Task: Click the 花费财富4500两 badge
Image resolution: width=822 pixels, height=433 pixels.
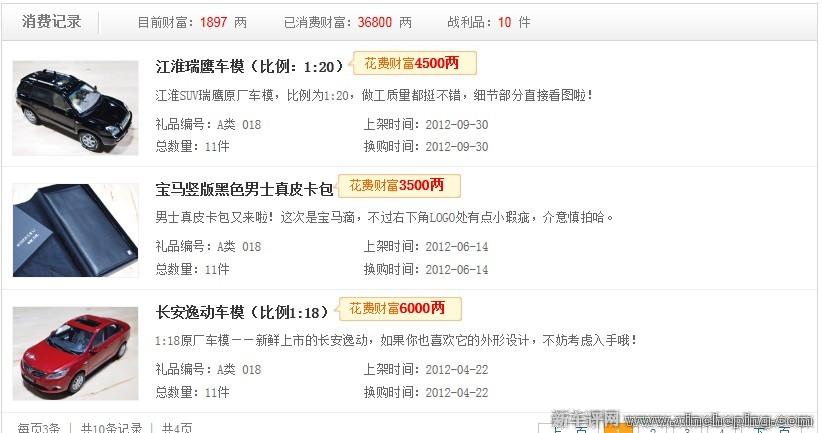Action: (415, 63)
